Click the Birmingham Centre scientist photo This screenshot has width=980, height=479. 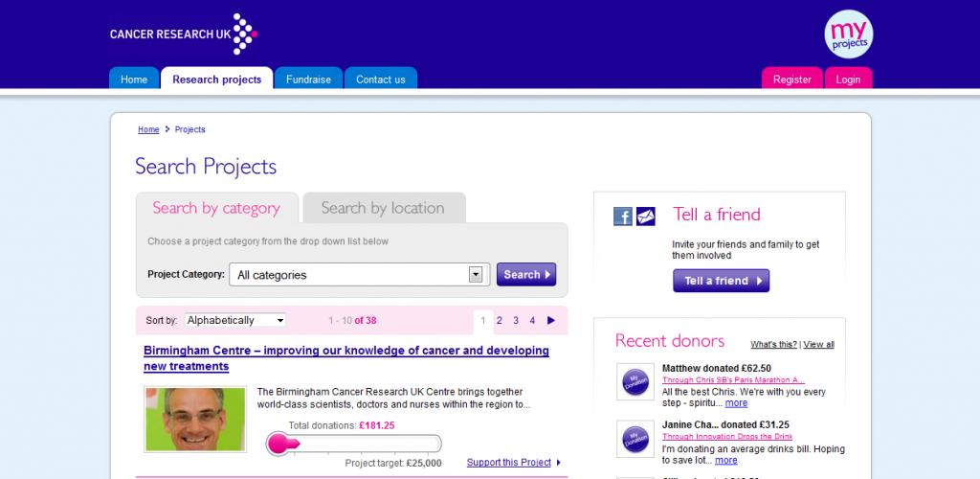195,419
